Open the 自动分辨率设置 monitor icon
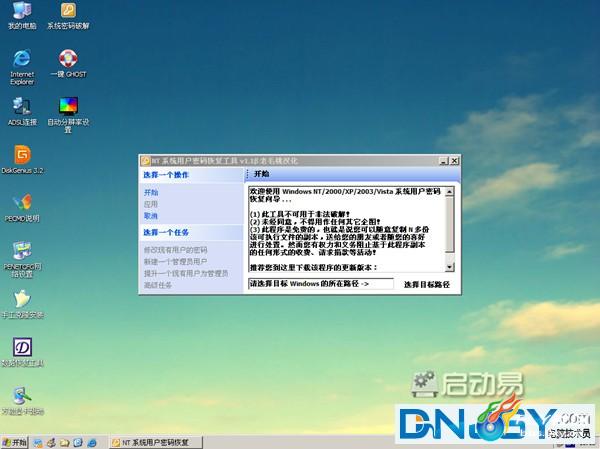Screen dimensions: 600x449 click(x=68, y=114)
